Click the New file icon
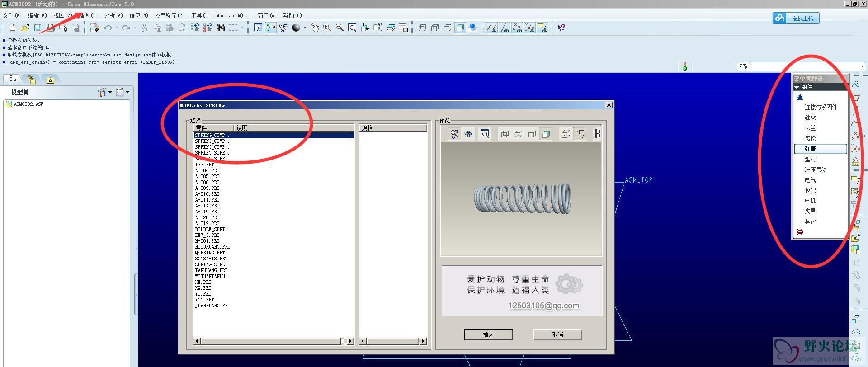 (13, 28)
